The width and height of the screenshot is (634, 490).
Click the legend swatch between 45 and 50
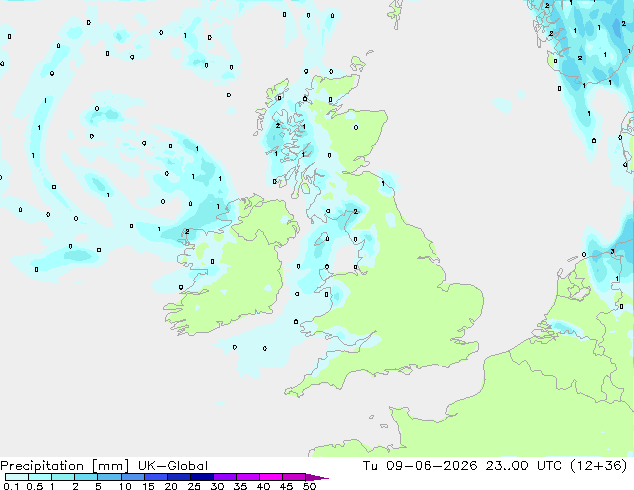click(x=294, y=477)
